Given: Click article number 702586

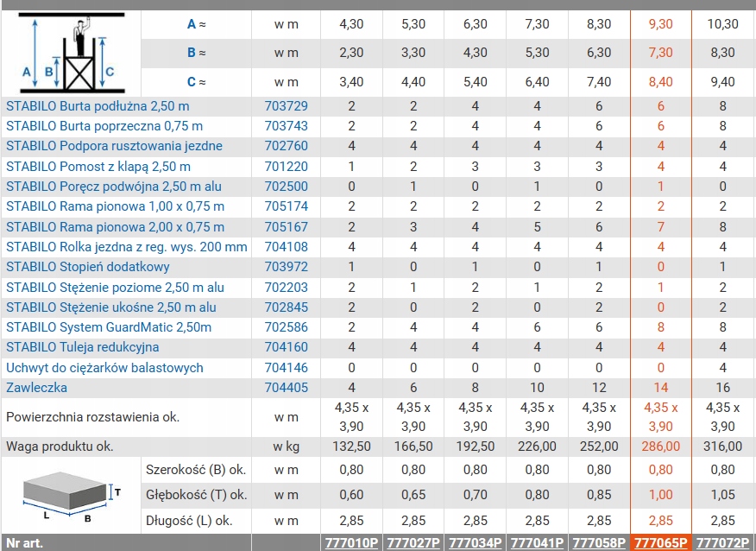Looking at the screenshot, I should coord(286,327).
